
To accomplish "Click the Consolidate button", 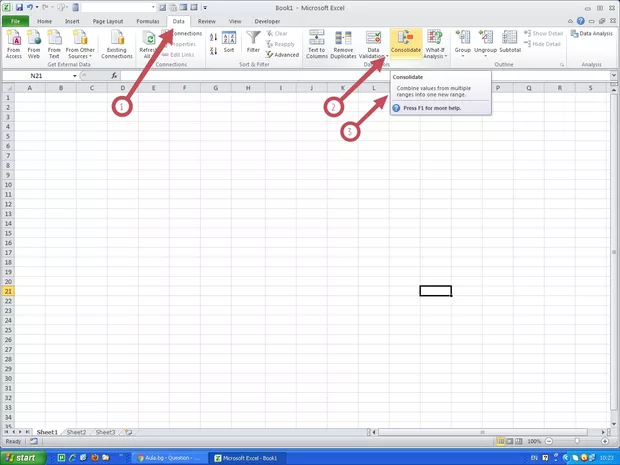I will tap(406, 43).
